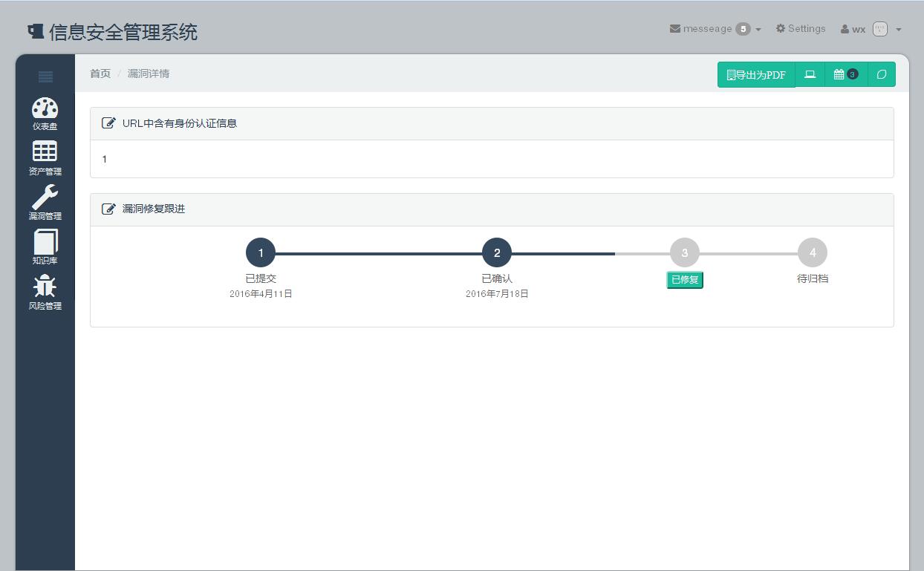
Task: Open the user avatar dropdown arrow
Action: (898, 30)
